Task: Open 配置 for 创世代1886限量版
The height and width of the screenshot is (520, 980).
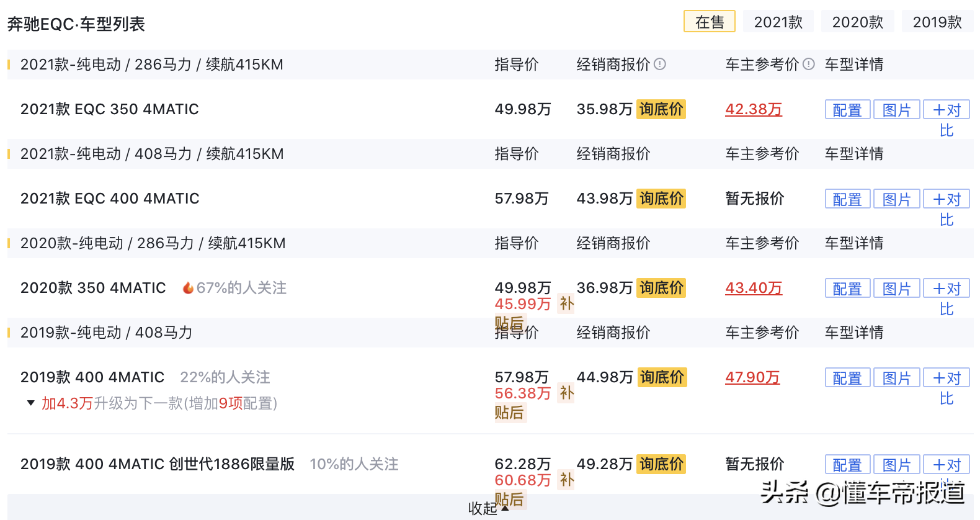Action: click(847, 465)
